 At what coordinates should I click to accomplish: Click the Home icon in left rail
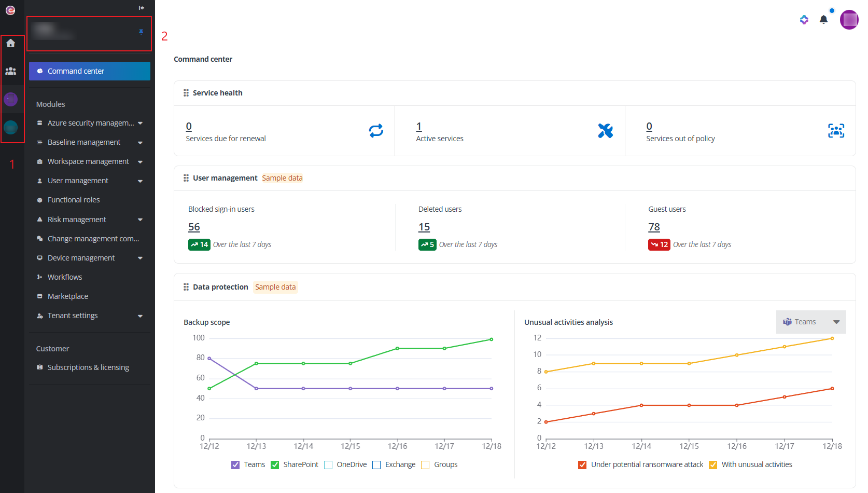click(x=10, y=44)
